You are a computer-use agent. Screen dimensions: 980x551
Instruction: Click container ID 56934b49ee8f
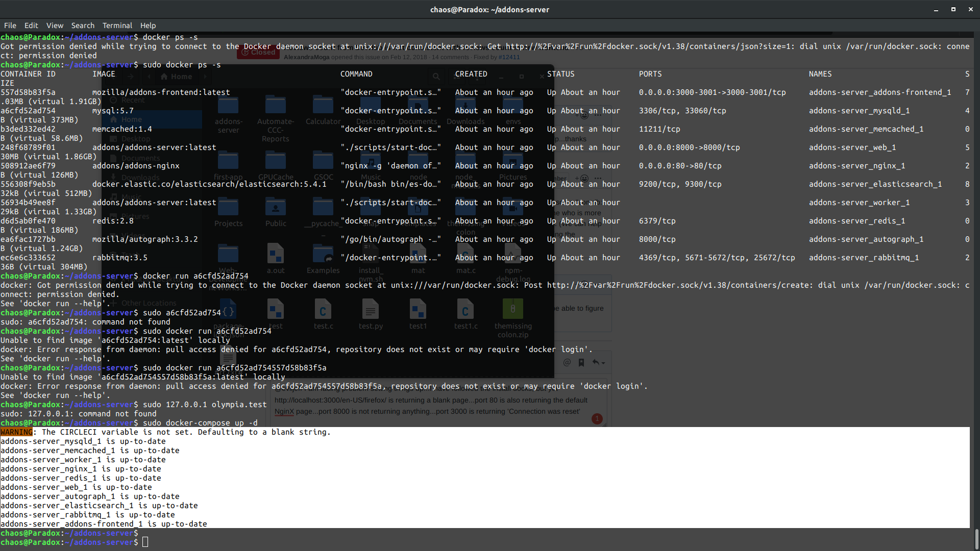pos(28,203)
